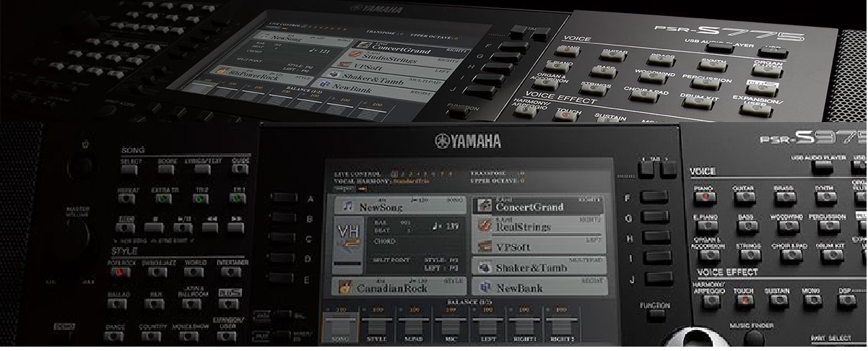Toggle the TR2 track button on S975
Image resolution: width=868 pixels, height=351 pixels.
pos(200,198)
